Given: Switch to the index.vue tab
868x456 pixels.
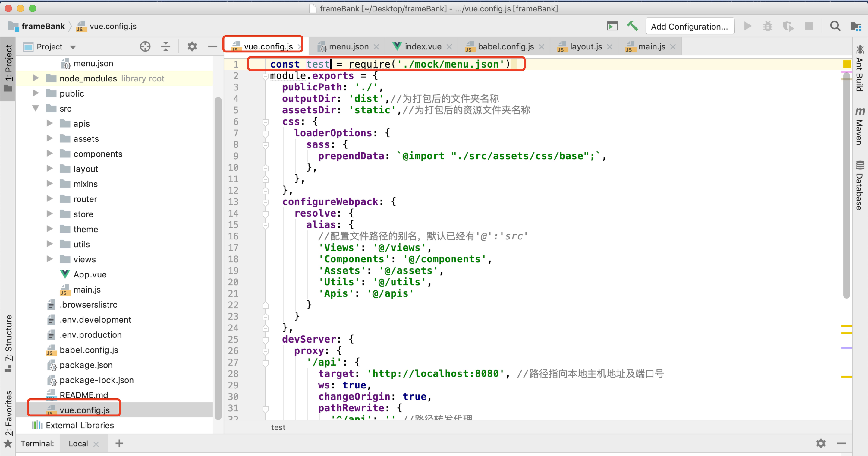Looking at the screenshot, I should [x=423, y=46].
